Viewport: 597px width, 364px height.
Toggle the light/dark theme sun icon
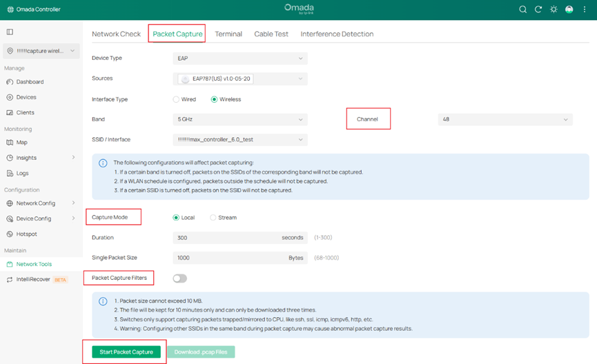tap(554, 10)
